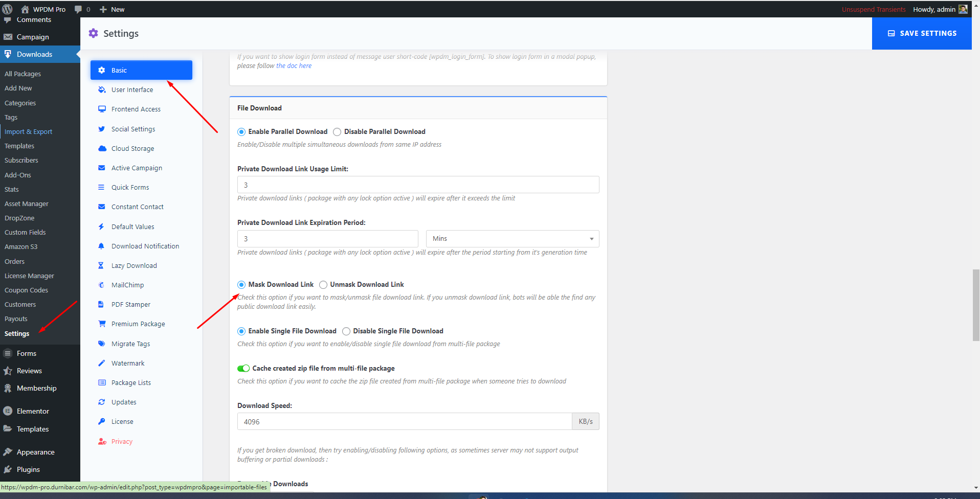Screen dimensions: 980x499
Task: Open the Appearance sidebar menu
Action: (x=40, y=452)
